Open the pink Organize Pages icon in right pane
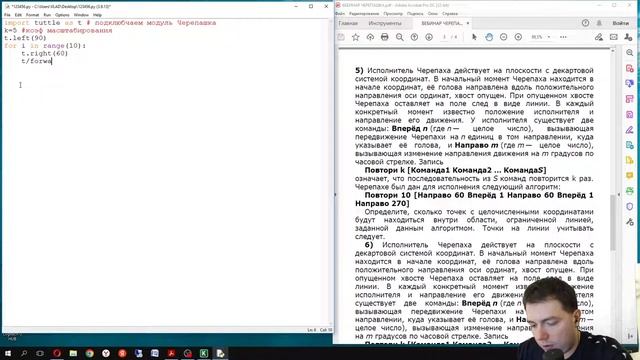This screenshot has width=640, height=360. pos(630,99)
